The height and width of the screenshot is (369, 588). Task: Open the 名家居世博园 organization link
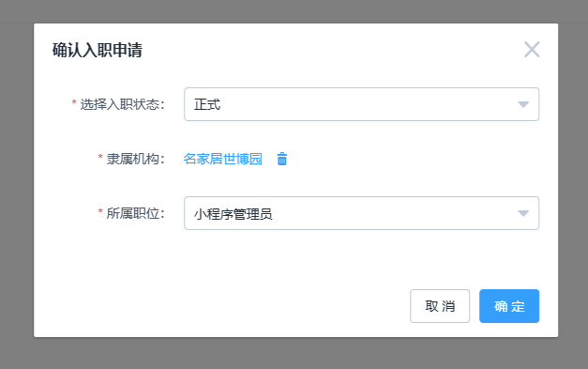pyautogui.click(x=223, y=159)
